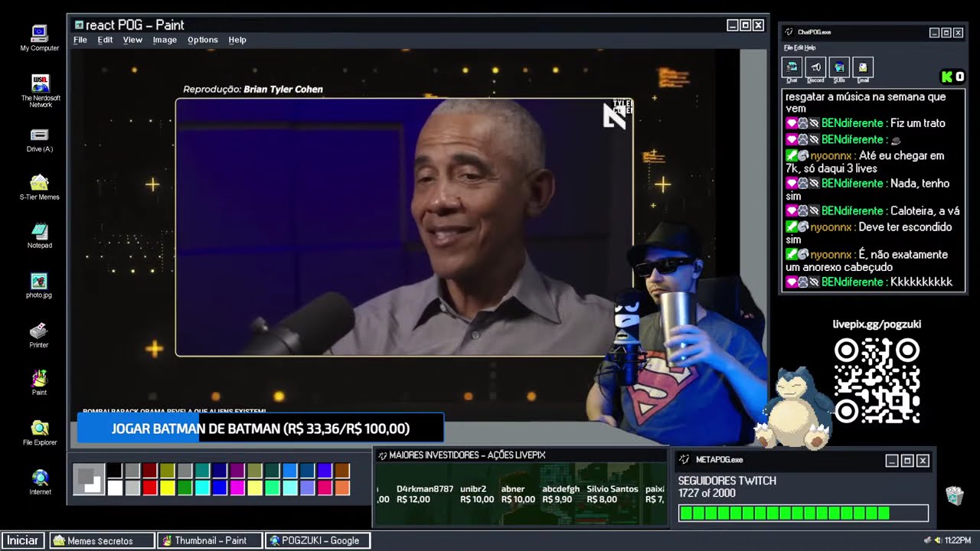Click the Snorlax pixel sprite
This screenshot has height=551, width=980.
[x=792, y=408]
